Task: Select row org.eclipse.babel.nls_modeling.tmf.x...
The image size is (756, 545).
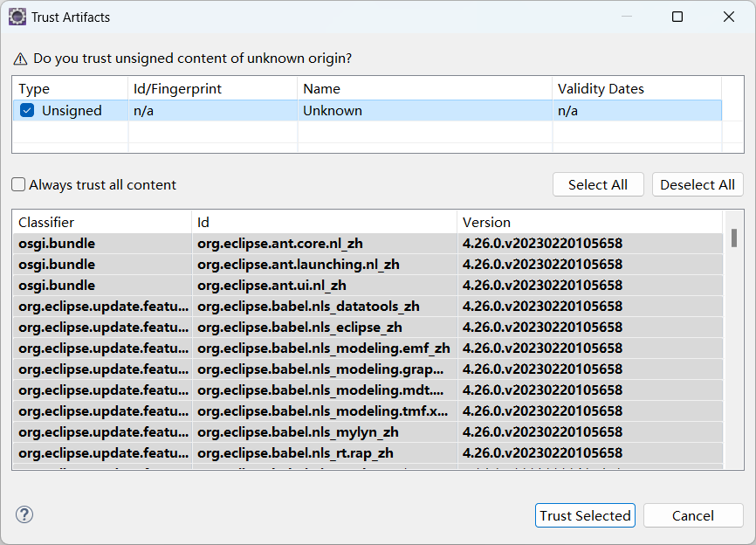Action: pos(368,410)
